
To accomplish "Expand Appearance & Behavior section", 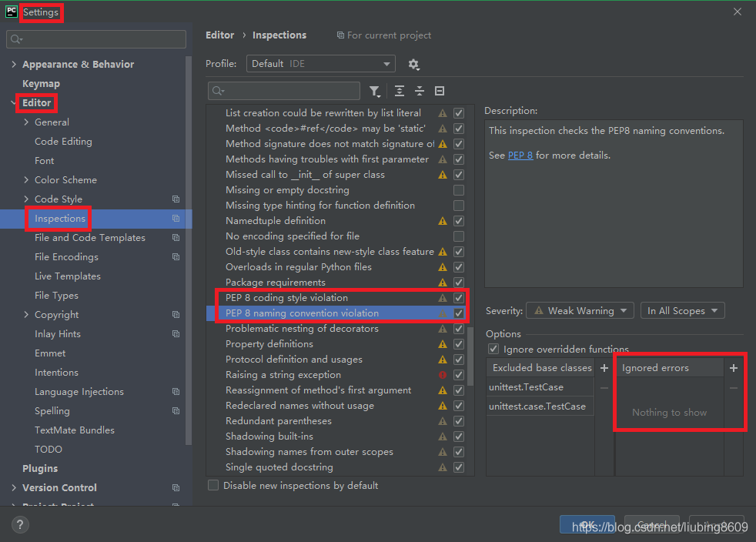I will click(x=14, y=64).
